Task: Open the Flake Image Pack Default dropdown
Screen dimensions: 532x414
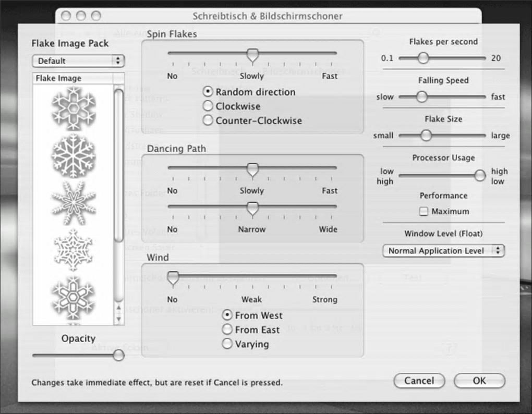Action: pos(78,61)
